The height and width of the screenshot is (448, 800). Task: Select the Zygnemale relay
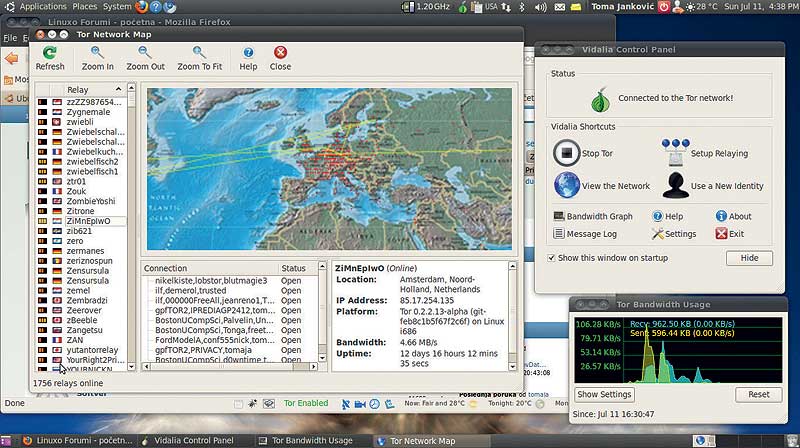88,112
